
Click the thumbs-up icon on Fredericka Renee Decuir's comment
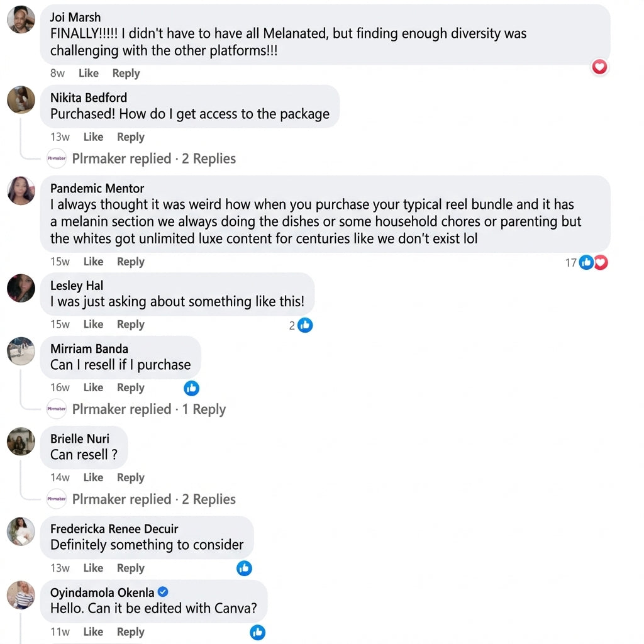tap(244, 569)
